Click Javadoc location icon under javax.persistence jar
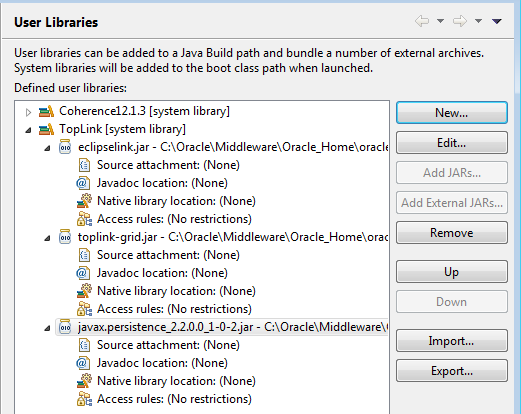 point(83,363)
